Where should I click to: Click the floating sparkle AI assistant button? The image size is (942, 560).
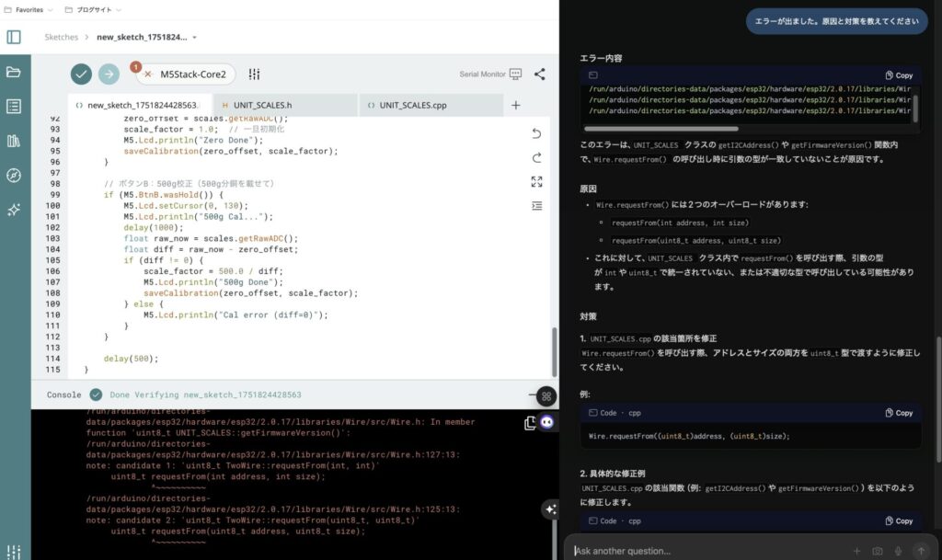(x=550, y=509)
